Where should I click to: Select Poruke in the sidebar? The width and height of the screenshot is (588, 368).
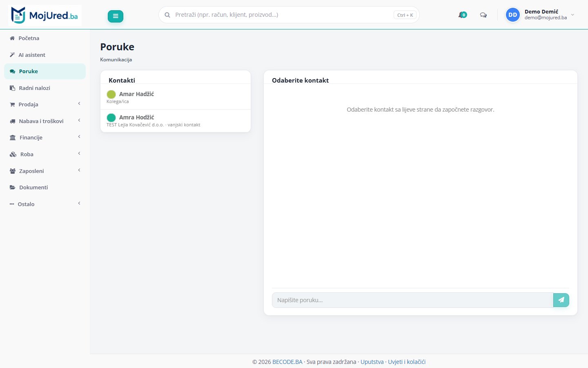tap(45, 71)
